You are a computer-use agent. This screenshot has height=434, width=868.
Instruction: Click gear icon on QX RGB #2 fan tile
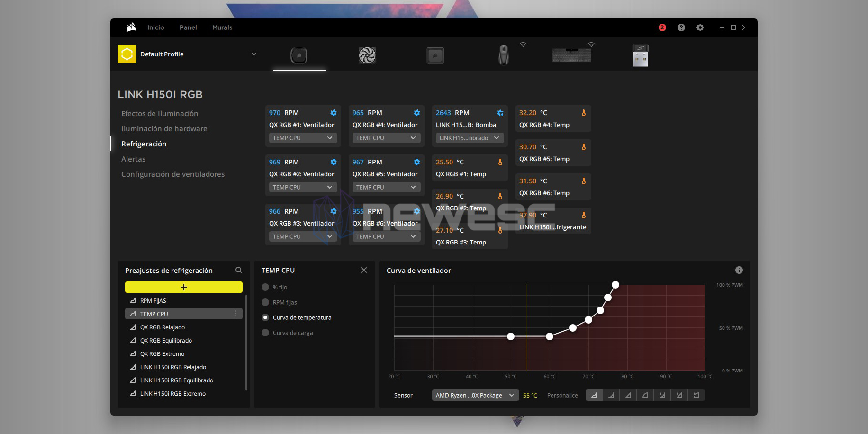pos(334,162)
